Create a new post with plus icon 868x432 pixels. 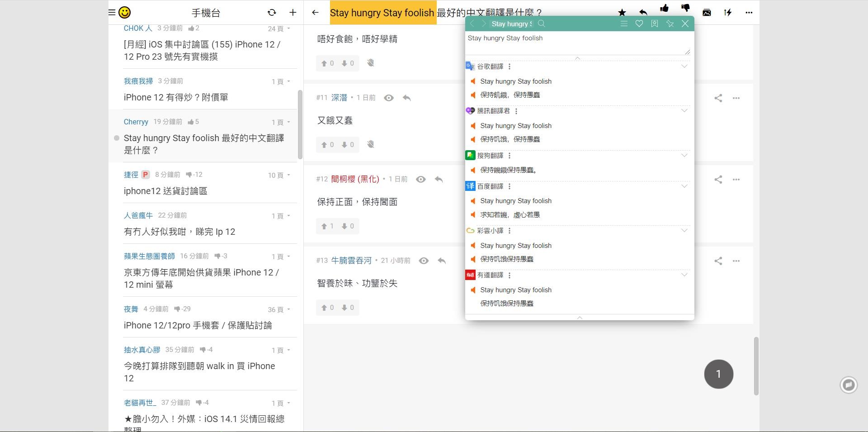(293, 13)
